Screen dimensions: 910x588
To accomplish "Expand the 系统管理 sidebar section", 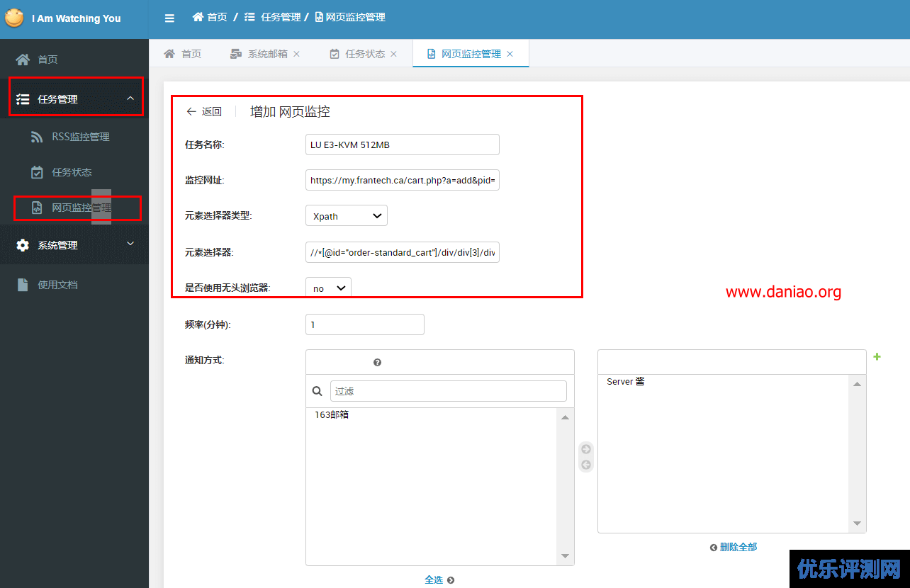I will click(130, 244).
